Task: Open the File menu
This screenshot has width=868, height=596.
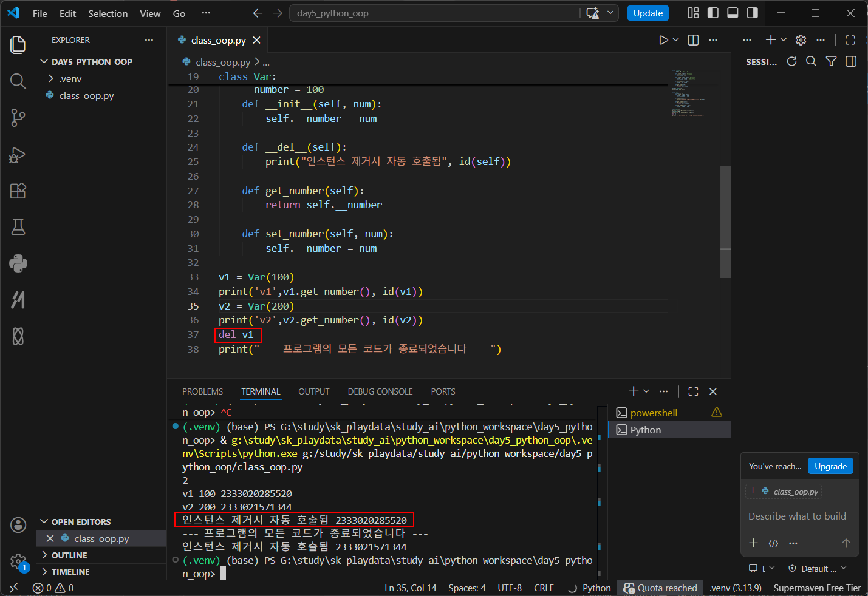Action: [40, 13]
